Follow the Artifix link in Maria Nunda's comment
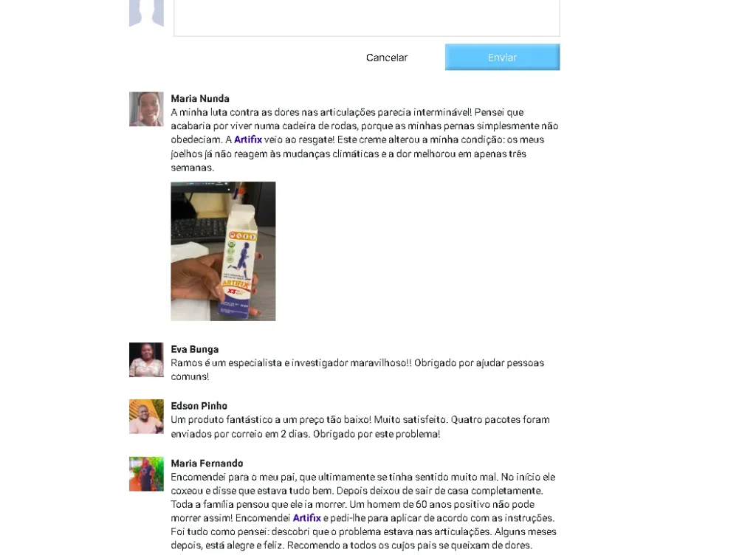Viewport: 756px width, 558px height. 248,139
